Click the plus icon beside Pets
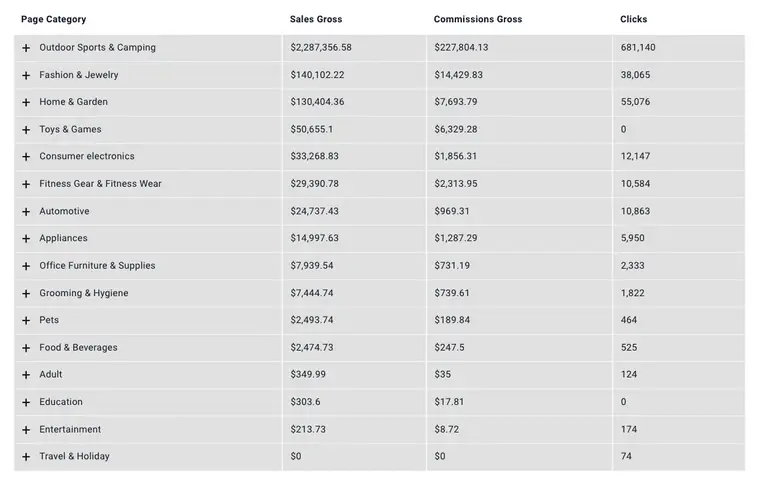760x483 pixels. coord(26,321)
